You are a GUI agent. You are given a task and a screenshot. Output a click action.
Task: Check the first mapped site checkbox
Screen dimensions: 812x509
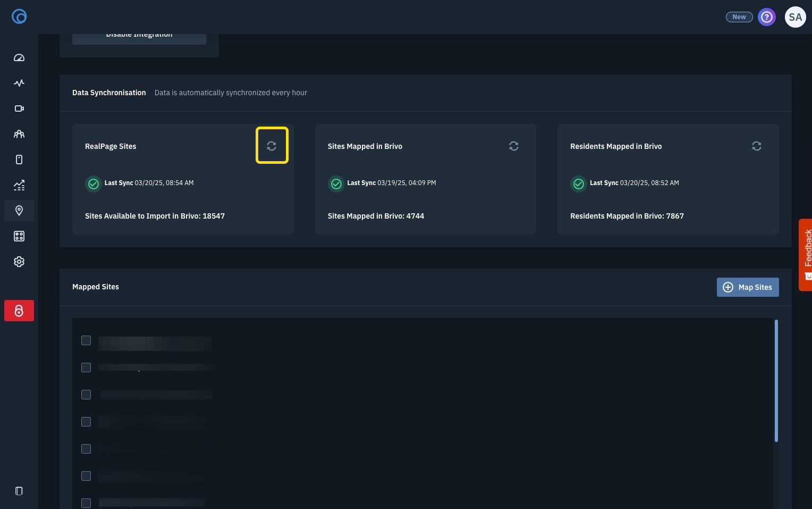86,340
